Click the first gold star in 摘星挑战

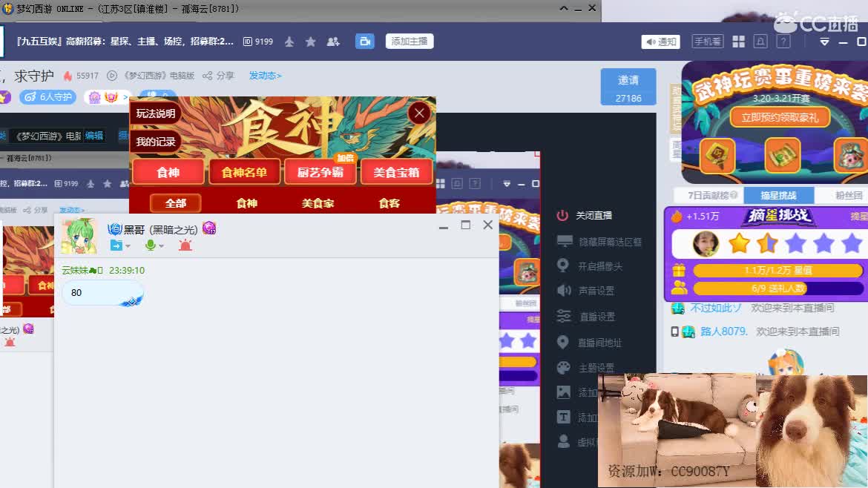[x=739, y=243]
